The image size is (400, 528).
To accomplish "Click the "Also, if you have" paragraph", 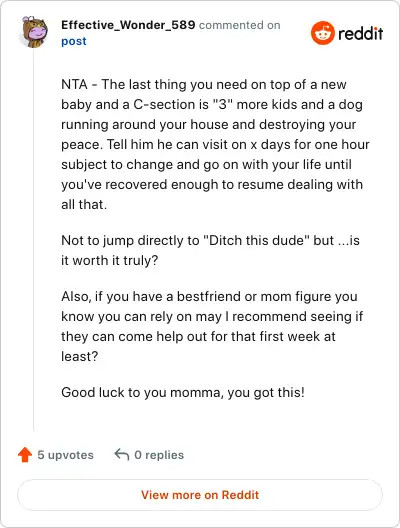I will coord(212,326).
